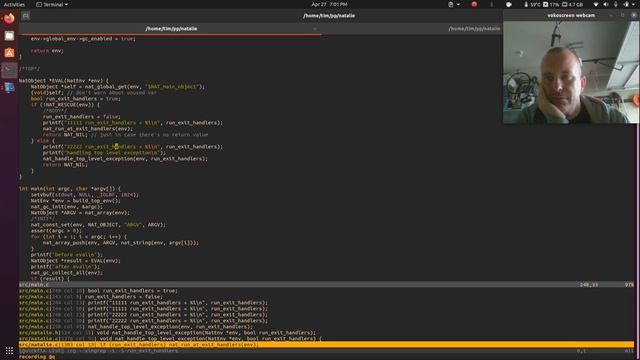Screen dimensions: 640x360
Task: Click the 'NatObject *result = EVAL(env);' line
Action: pos(76,260)
